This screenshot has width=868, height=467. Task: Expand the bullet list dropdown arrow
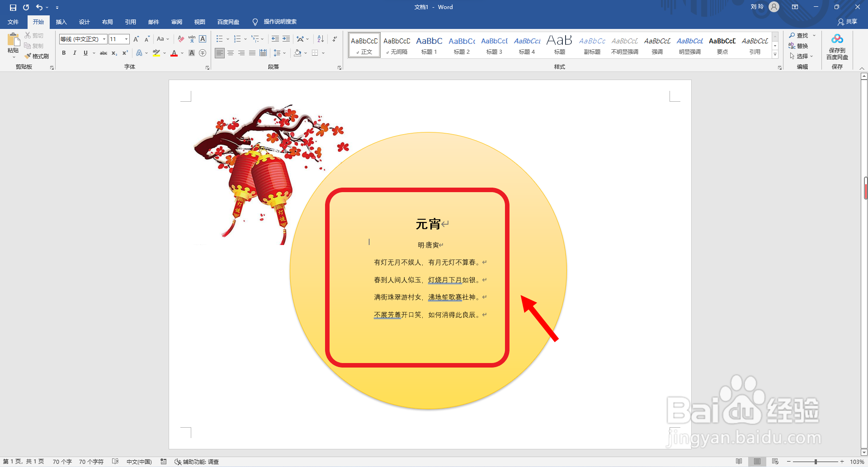tap(228, 39)
